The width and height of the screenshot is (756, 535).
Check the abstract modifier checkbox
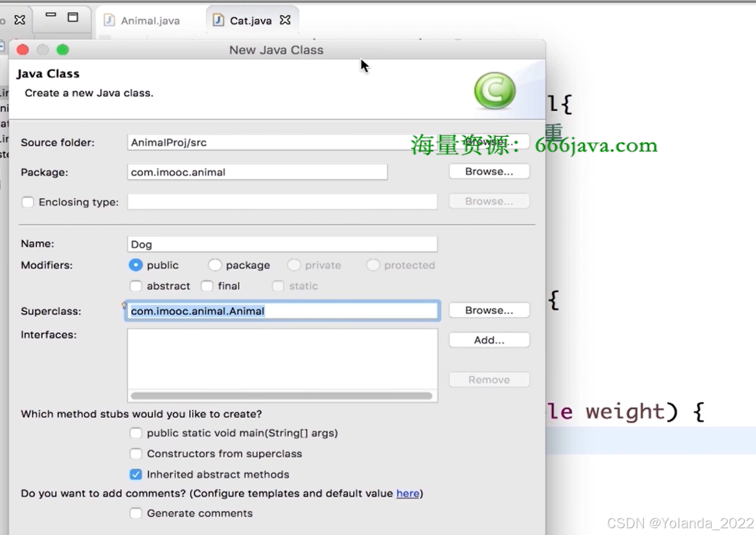[x=136, y=286]
